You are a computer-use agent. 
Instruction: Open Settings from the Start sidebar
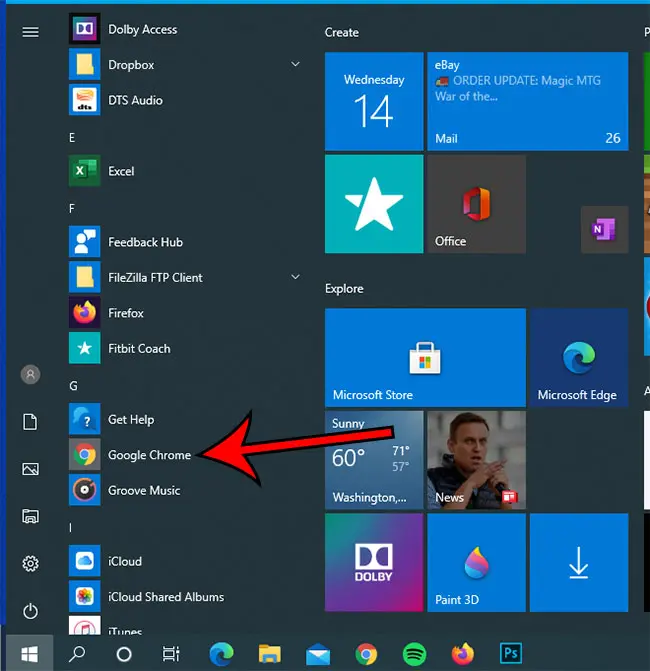[30, 564]
